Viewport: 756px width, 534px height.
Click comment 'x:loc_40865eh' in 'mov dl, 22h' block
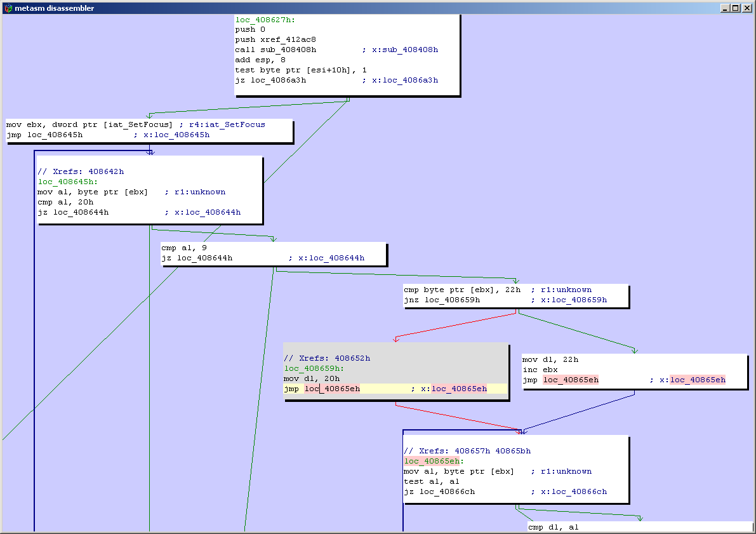693,380
